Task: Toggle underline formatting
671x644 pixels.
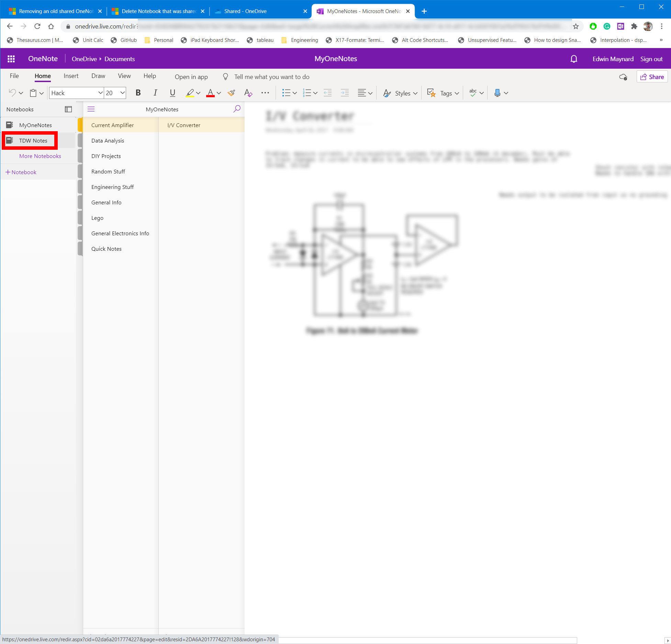Action: pyautogui.click(x=172, y=93)
